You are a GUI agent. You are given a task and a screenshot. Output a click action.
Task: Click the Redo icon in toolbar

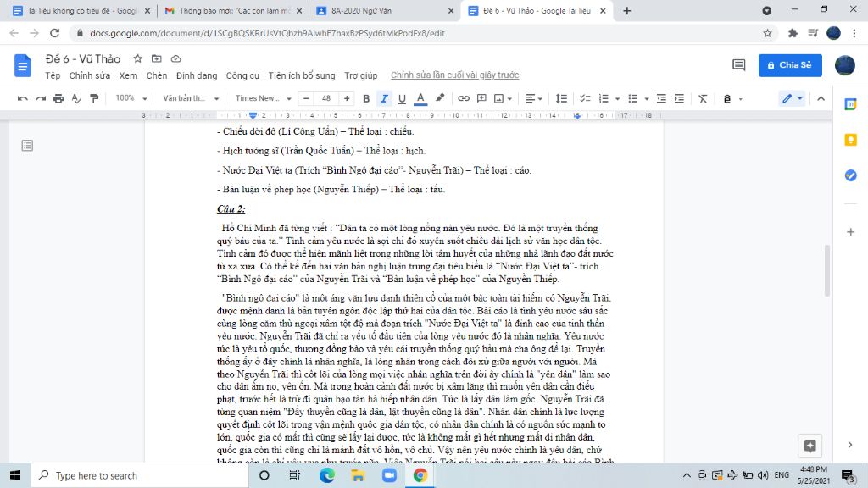click(x=41, y=98)
